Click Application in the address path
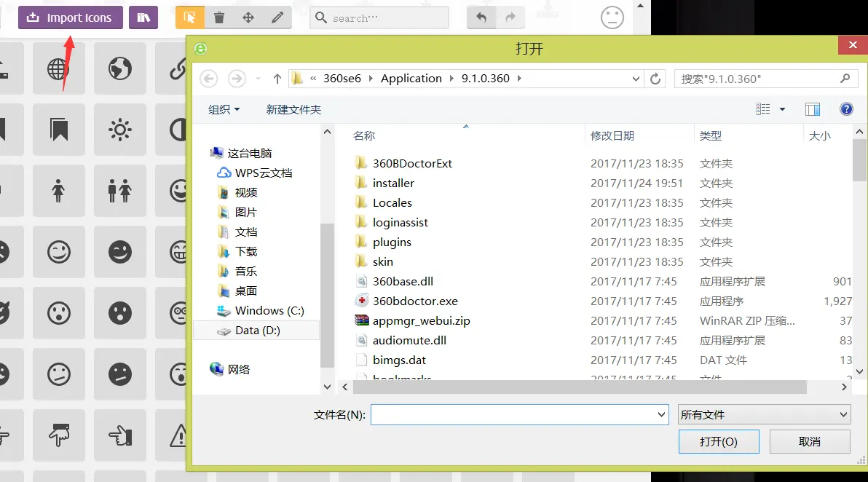 click(x=411, y=79)
